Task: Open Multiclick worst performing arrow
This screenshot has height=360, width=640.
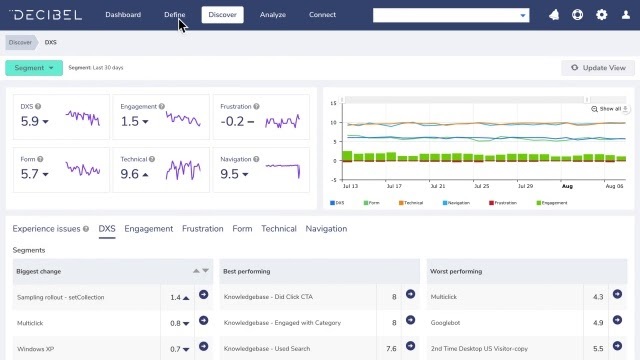Action: 617,294
